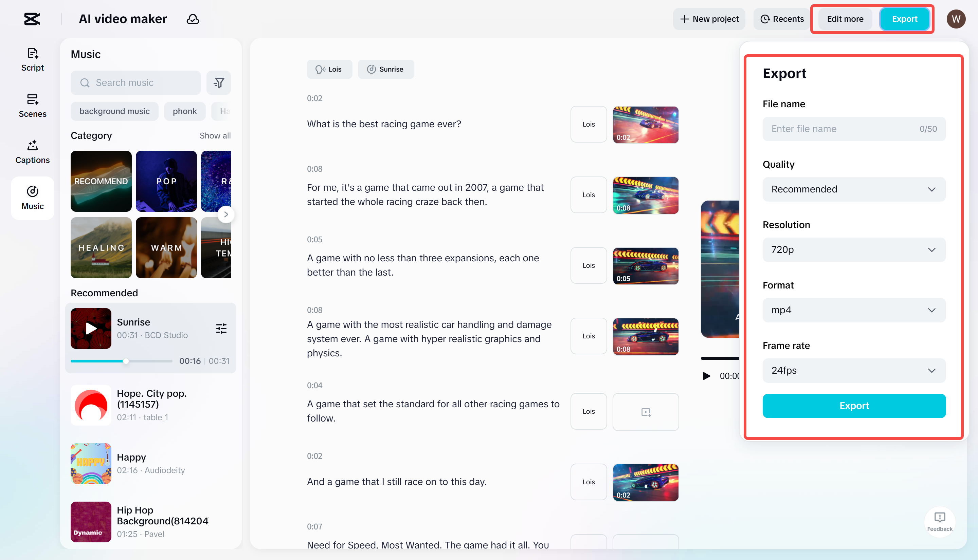The image size is (978, 560).
Task: Click the add media placeholder icon
Action: (x=646, y=412)
